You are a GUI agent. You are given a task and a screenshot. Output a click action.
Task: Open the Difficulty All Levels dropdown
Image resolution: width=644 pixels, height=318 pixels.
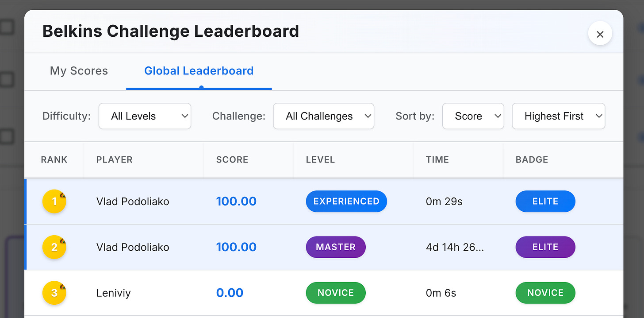click(145, 116)
